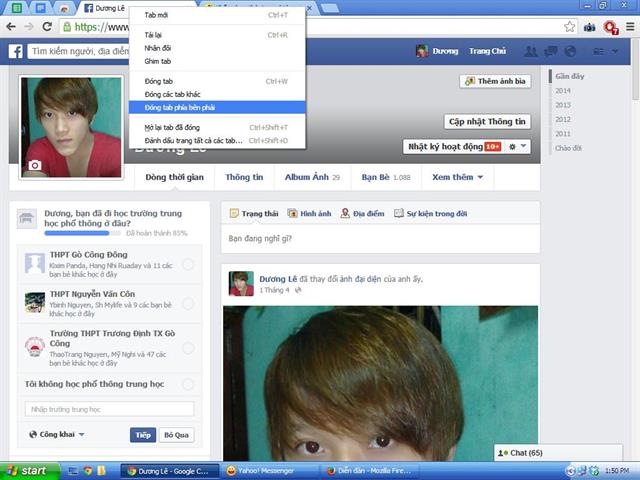Viewport: 640px width, 480px height.
Task: Open the Chrome hamburger menu
Action: (630, 27)
